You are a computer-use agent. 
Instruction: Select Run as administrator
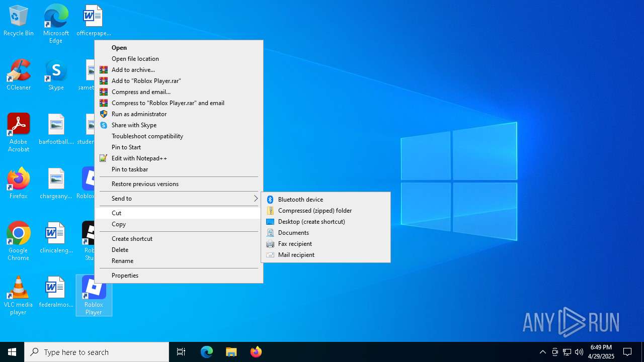(x=179, y=114)
